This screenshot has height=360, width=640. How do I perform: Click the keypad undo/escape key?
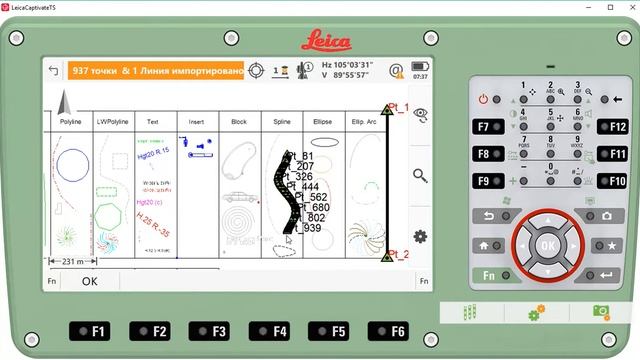point(496,216)
